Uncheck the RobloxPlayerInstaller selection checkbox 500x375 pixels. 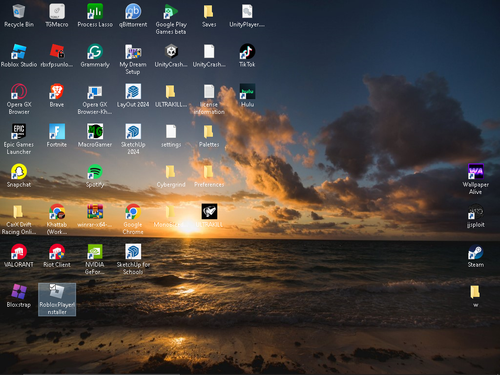[52, 287]
